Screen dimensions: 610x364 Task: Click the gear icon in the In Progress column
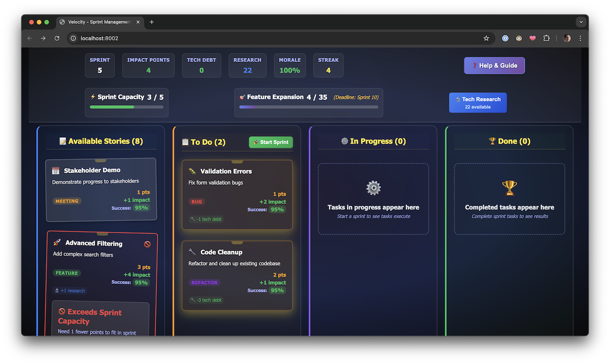tap(373, 188)
